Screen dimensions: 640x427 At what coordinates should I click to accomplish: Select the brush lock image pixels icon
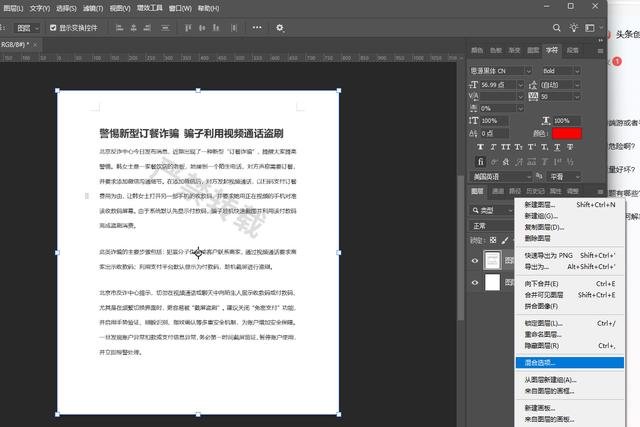tap(505, 240)
